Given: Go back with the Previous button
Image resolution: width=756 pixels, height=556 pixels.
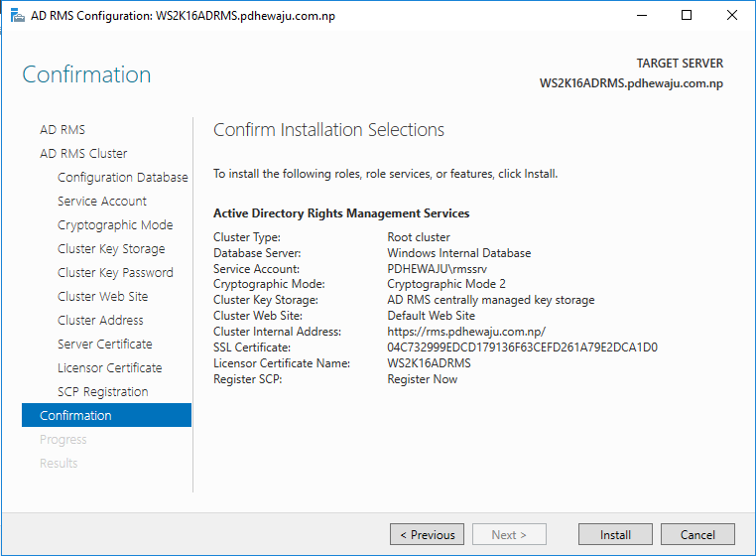Looking at the screenshot, I should tap(428, 534).
